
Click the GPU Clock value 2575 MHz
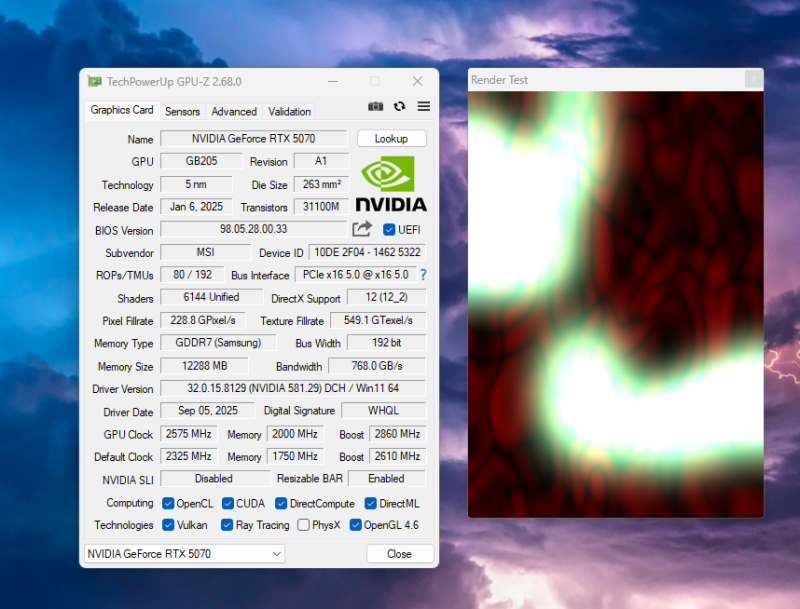tap(189, 434)
